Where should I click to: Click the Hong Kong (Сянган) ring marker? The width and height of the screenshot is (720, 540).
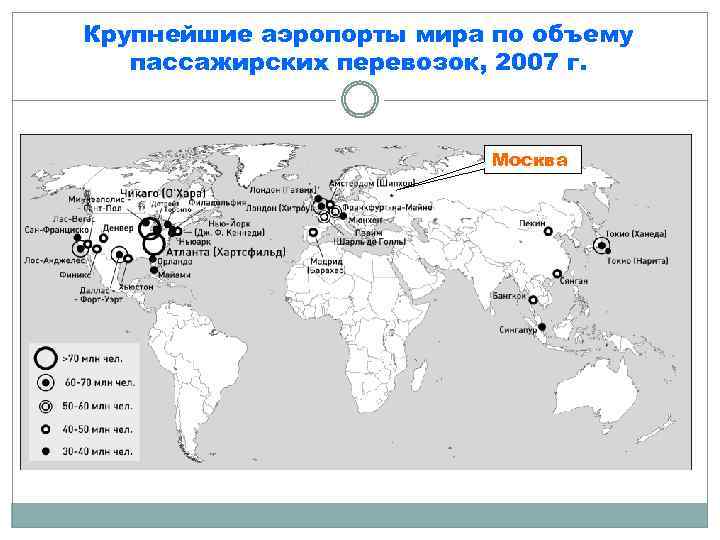tap(557, 274)
